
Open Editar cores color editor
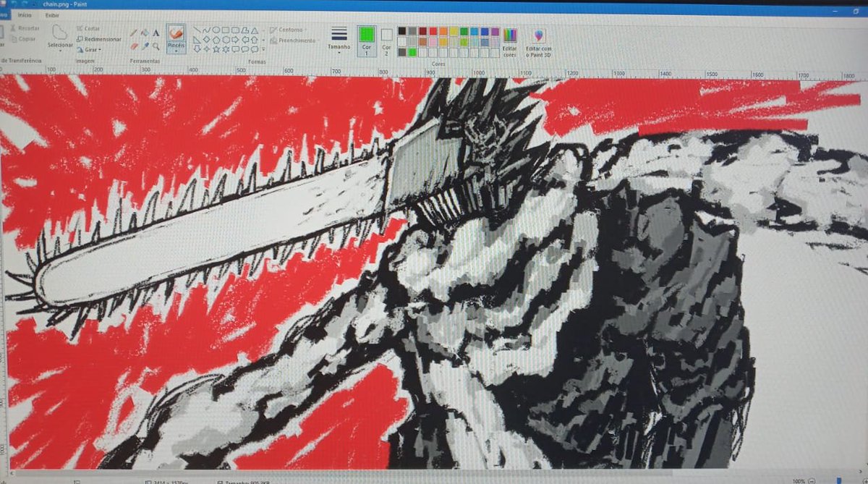pyautogui.click(x=510, y=42)
